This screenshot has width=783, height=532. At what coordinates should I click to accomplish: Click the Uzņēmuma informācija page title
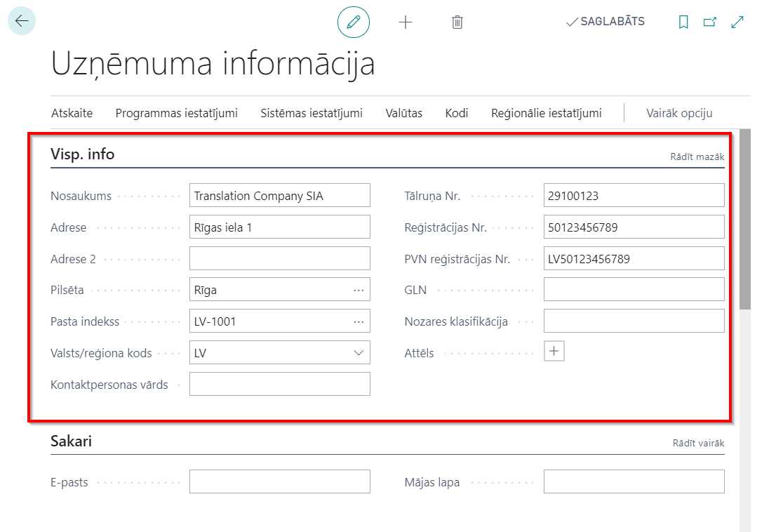[x=213, y=64]
